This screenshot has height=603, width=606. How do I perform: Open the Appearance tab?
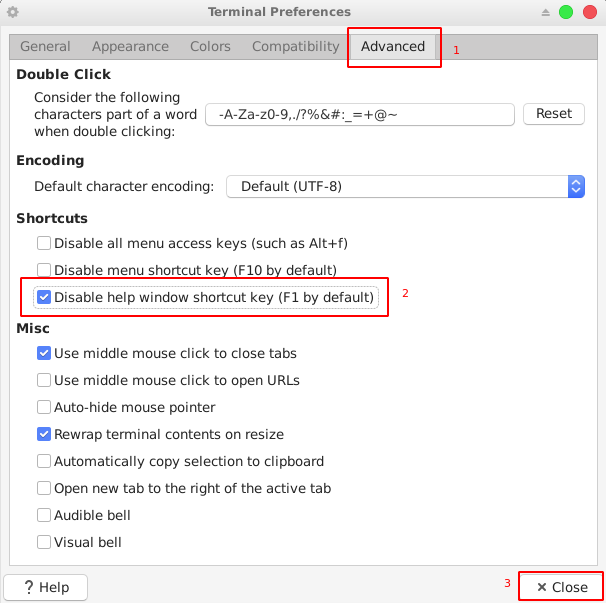click(130, 46)
